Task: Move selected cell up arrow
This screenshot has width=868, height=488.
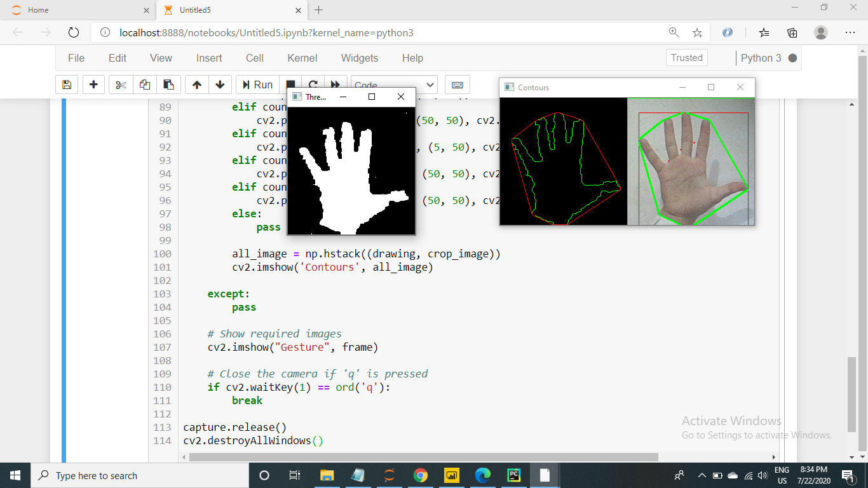Action: (197, 85)
